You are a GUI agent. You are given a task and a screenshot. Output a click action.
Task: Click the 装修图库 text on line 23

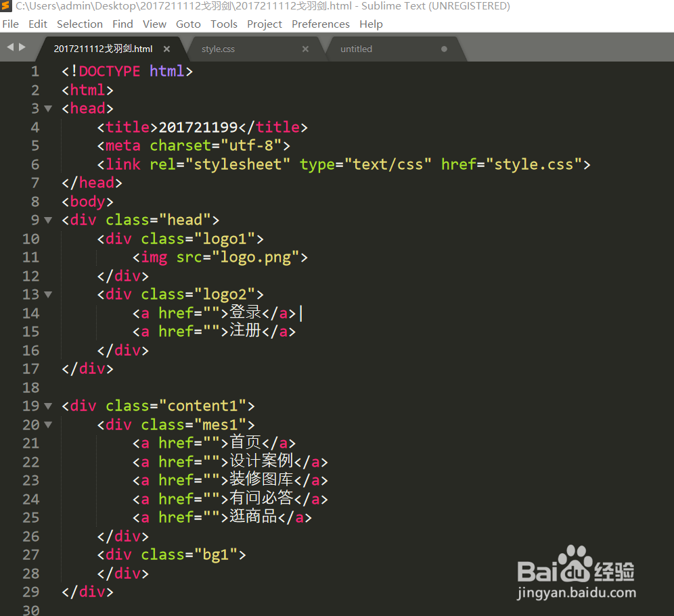(x=261, y=479)
